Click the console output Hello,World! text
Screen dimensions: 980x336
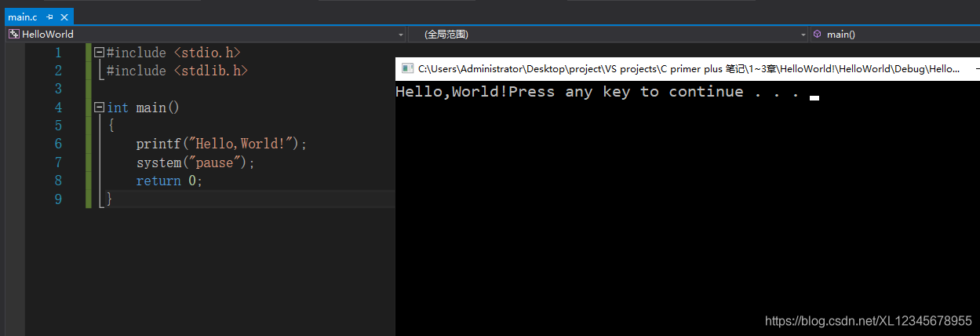click(x=451, y=92)
